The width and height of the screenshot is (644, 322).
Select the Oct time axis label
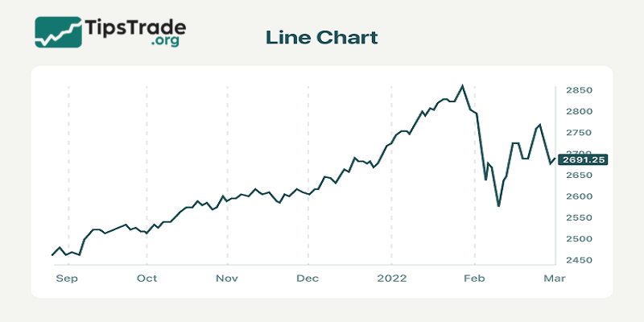[147, 279]
